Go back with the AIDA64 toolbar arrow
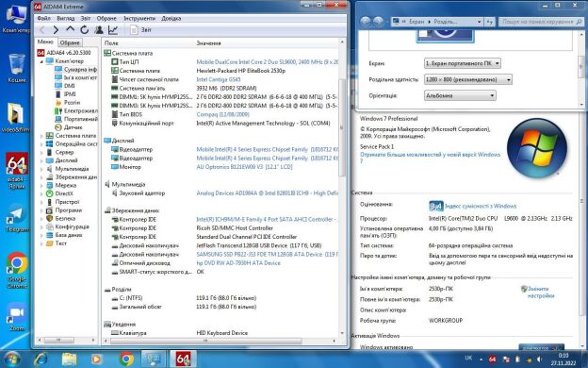Screen dimensions: 588x368 coord(42,29)
